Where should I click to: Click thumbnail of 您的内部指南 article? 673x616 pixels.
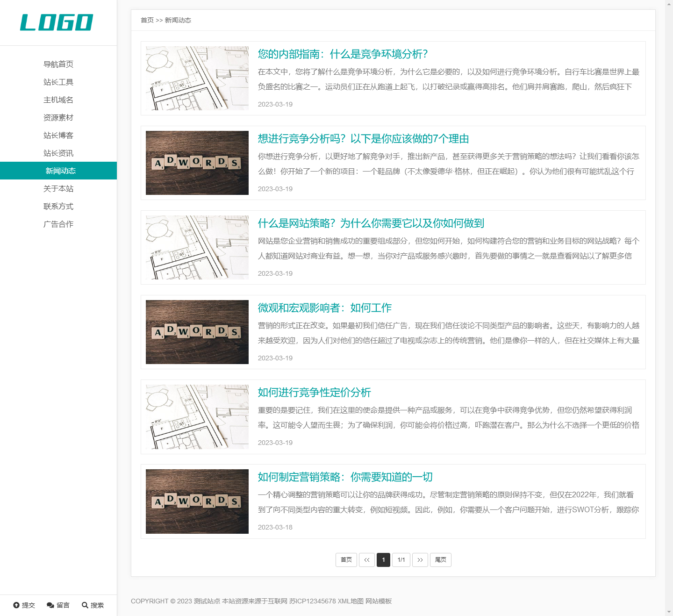tap(197, 79)
